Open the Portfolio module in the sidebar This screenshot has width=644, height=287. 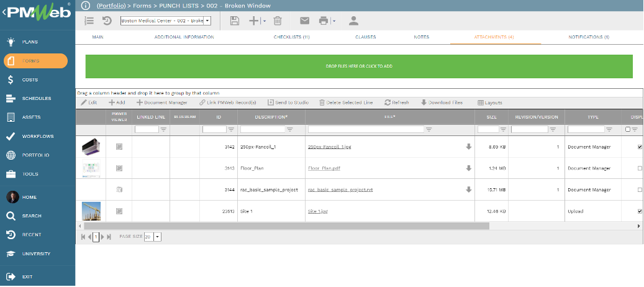(x=37, y=155)
